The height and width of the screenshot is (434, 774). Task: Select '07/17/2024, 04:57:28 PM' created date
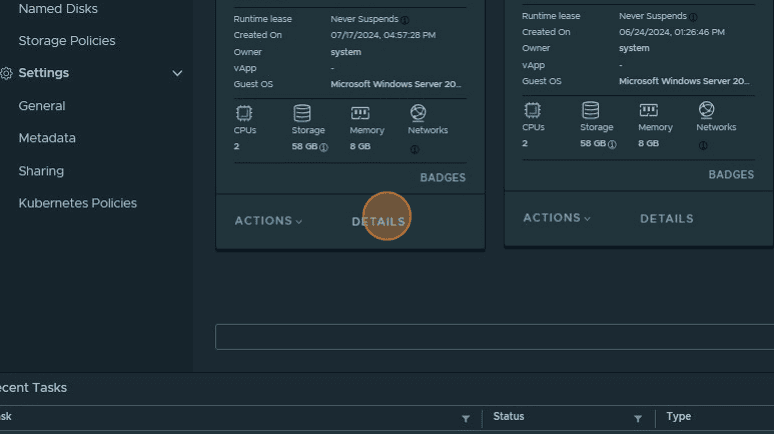point(383,35)
